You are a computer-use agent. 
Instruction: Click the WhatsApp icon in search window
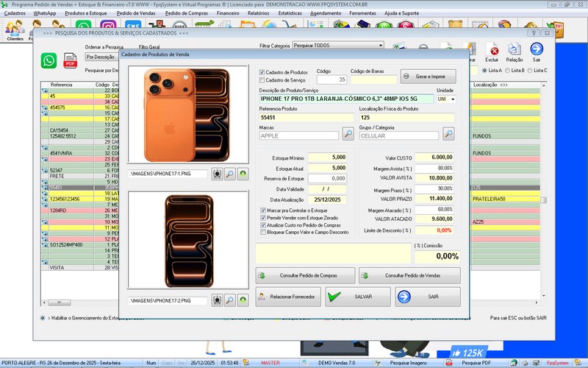49,61
